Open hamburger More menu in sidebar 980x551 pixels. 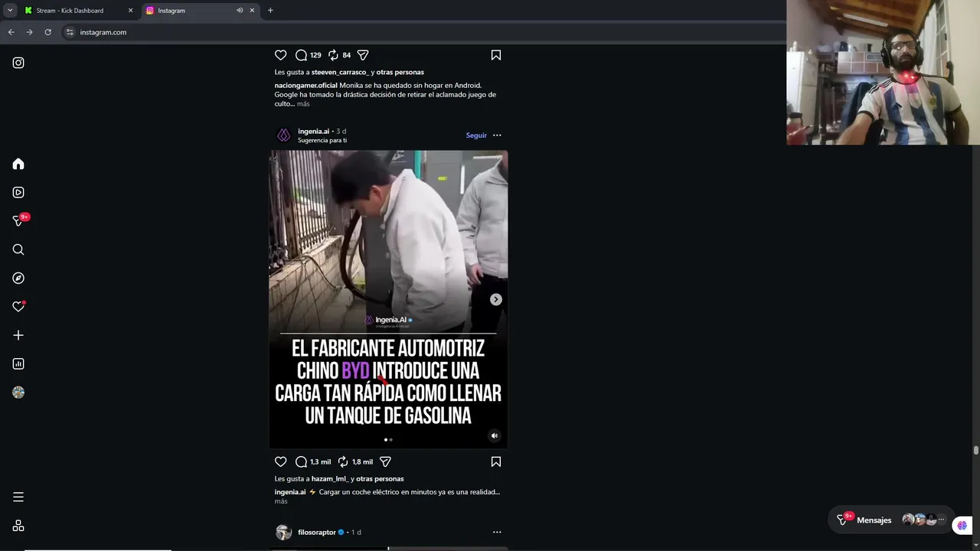coord(18,497)
